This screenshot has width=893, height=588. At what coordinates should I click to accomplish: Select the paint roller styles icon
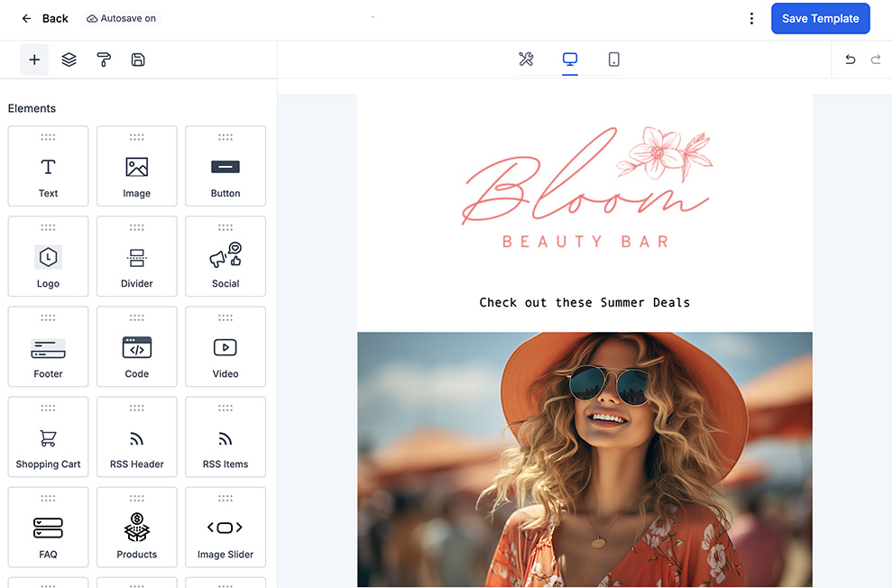pyautogui.click(x=104, y=60)
